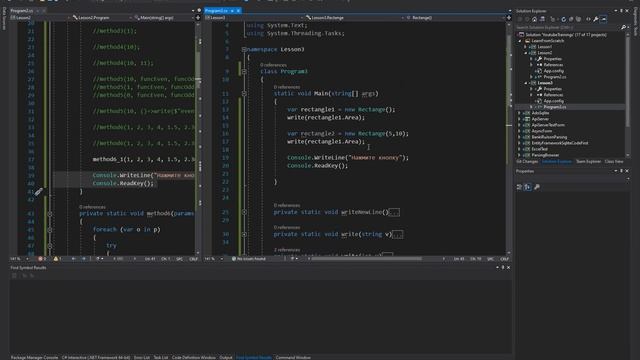
Task: Collapse the LearnFromScratch folder node
Action: (520, 41)
